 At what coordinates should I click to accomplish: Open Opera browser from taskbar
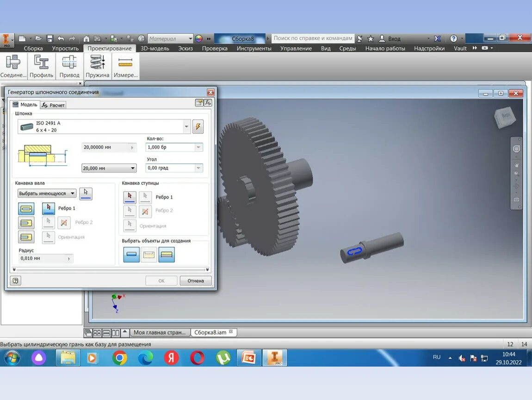tap(198, 358)
